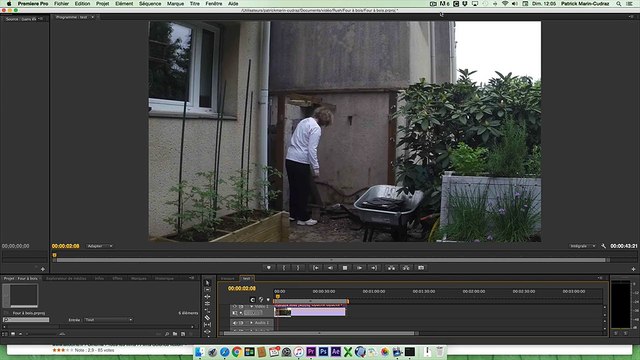
Task: Click the Mark In button
Action: click(284, 268)
